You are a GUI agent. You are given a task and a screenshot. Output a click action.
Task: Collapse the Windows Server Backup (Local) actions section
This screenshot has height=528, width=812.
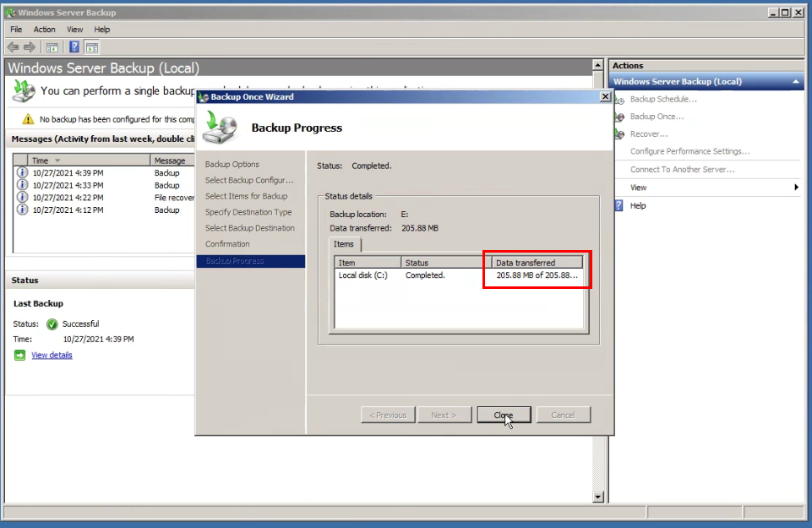(x=796, y=82)
